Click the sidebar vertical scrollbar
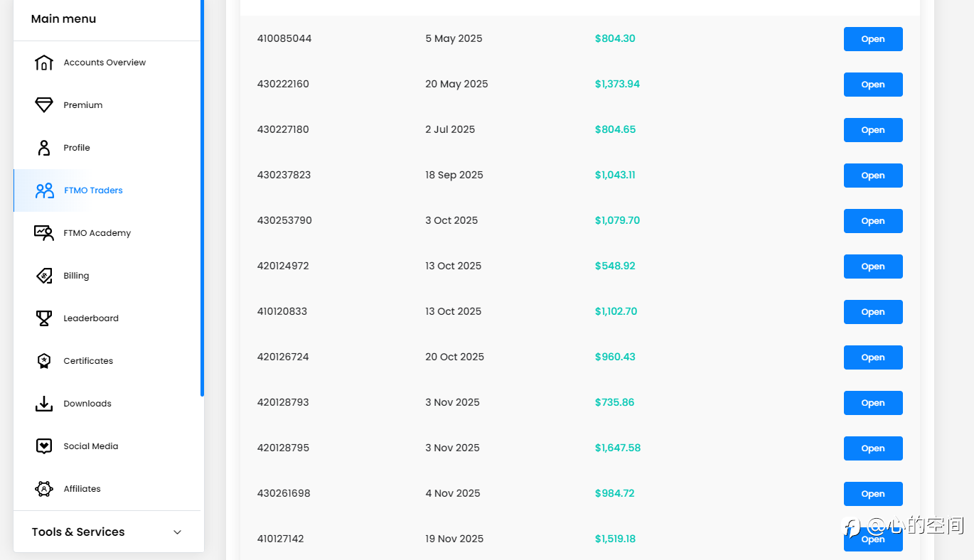 (202, 199)
